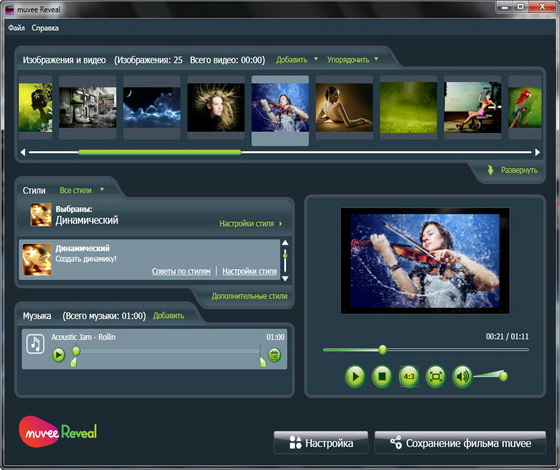Click the Настройка button
This screenshot has width=560, height=470.
click(x=321, y=443)
